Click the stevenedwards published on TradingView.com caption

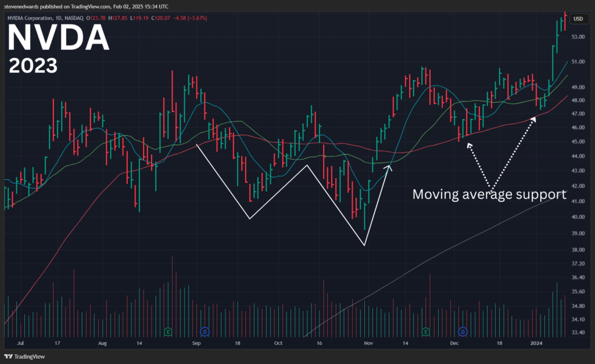pos(86,6)
